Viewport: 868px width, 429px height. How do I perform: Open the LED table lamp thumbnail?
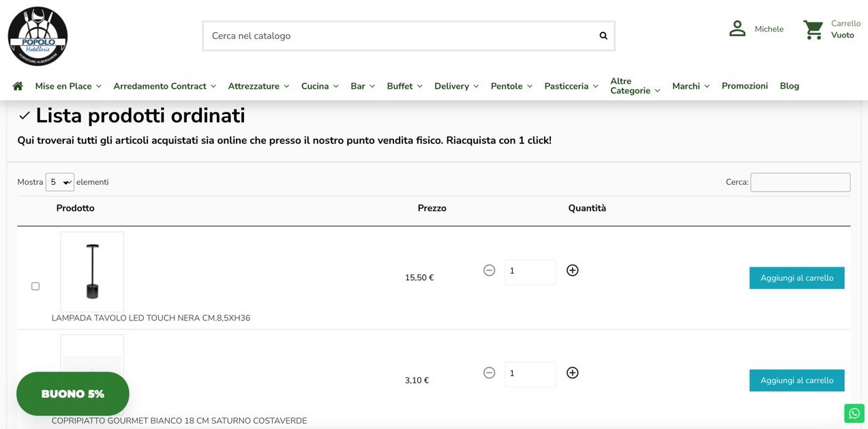[x=92, y=271]
